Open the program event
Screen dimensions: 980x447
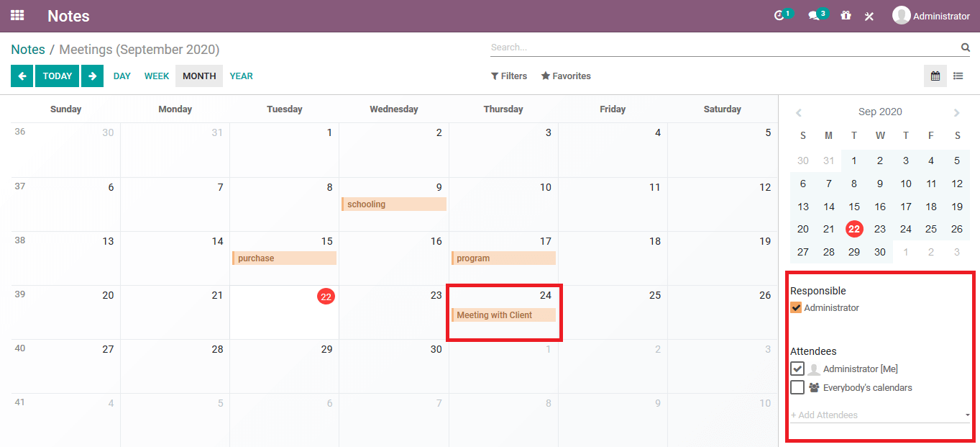[503, 258]
